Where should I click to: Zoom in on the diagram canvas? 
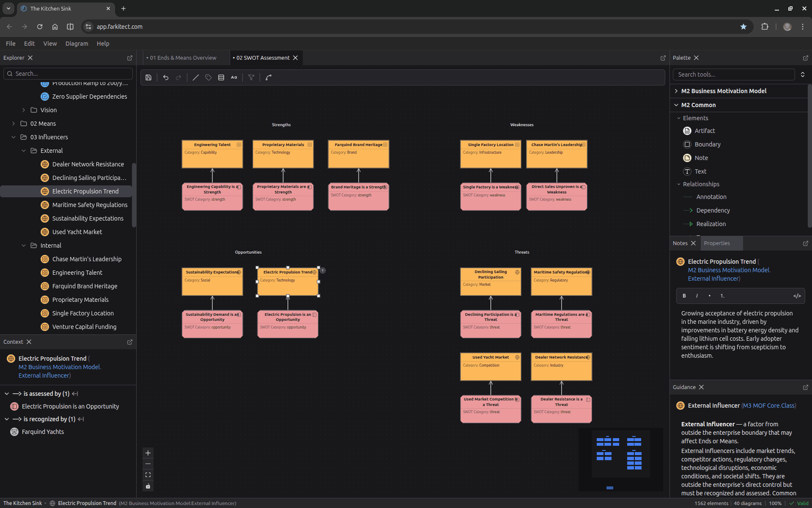click(148, 453)
